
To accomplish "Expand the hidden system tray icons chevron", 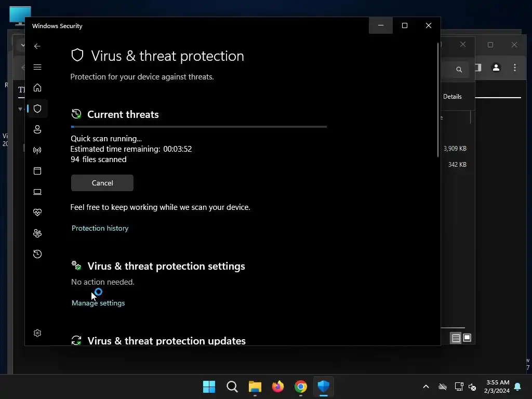I will tap(426, 387).
